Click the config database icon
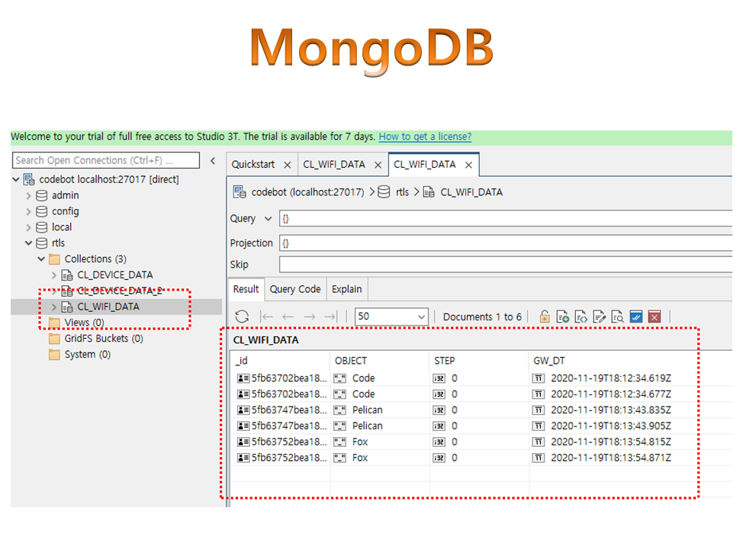Screen dimensions: 756x556 [x=42, y=211]
